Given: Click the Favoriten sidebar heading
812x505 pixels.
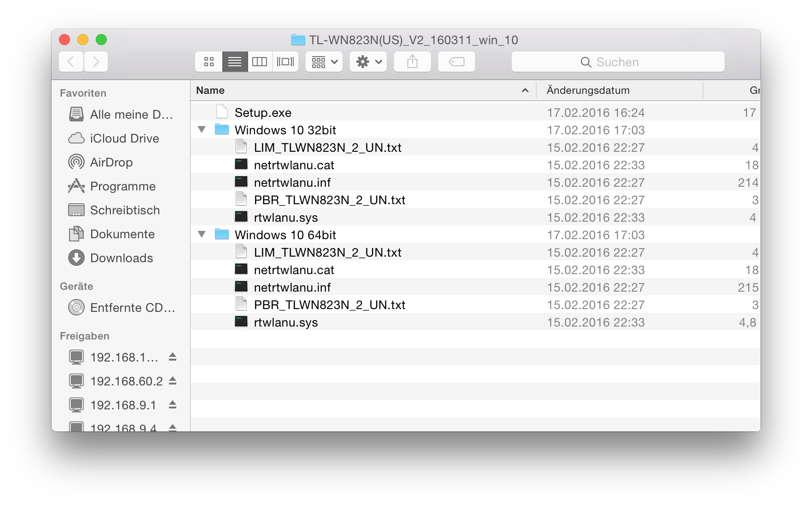Looking at the screenshot, I should (83, 93).
